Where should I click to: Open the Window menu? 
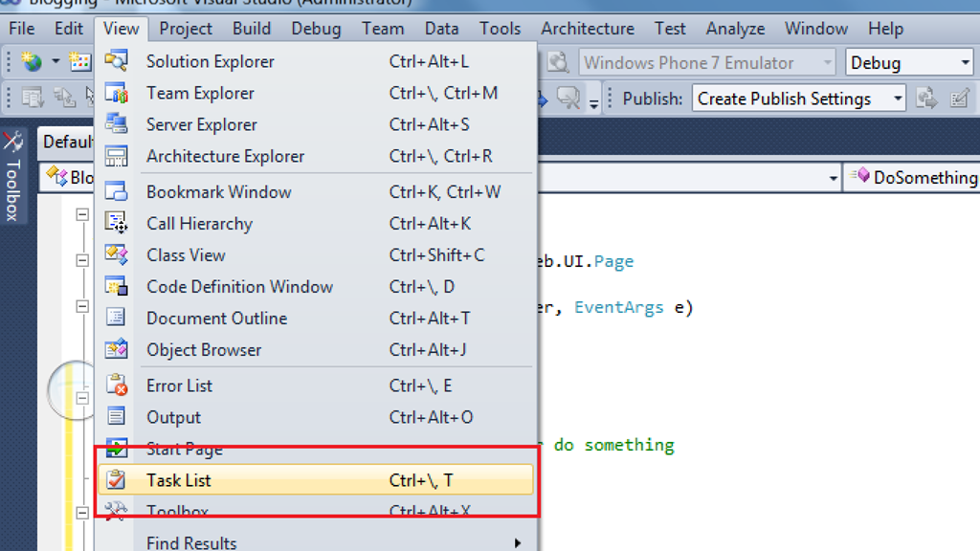point(816,29)
